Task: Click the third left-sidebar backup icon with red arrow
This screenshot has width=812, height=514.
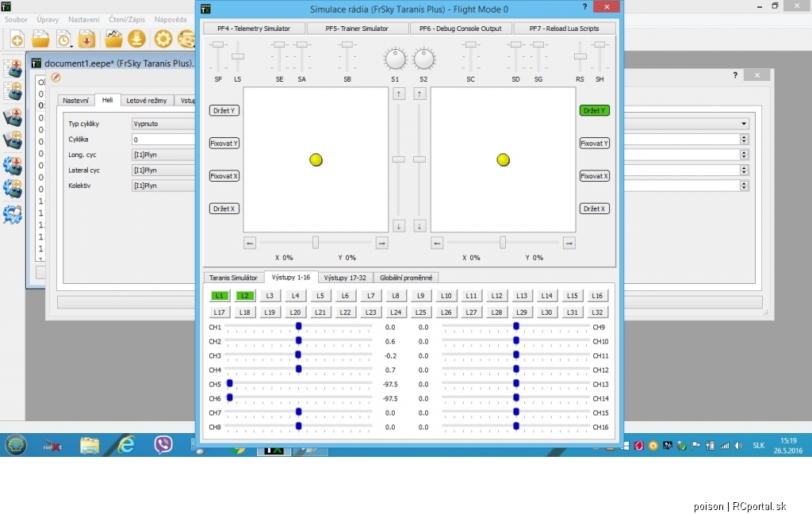Action: coord(13,117)
